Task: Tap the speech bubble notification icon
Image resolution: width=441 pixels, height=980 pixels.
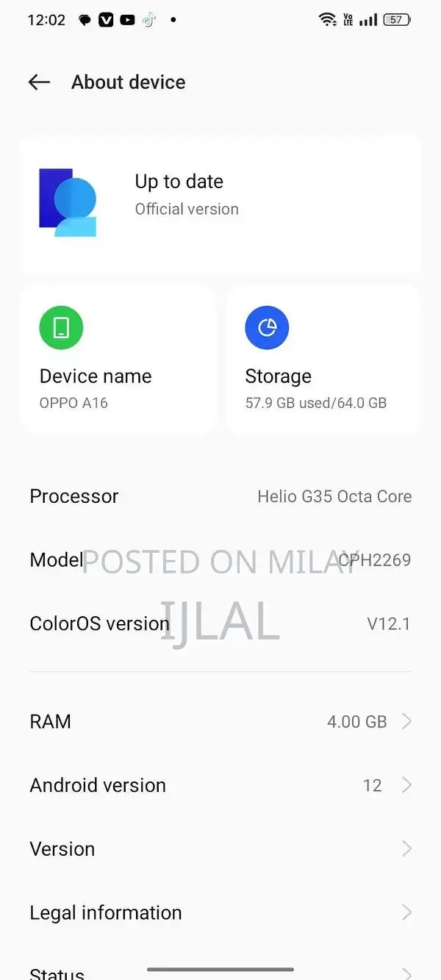Action: tap(85, 20)
